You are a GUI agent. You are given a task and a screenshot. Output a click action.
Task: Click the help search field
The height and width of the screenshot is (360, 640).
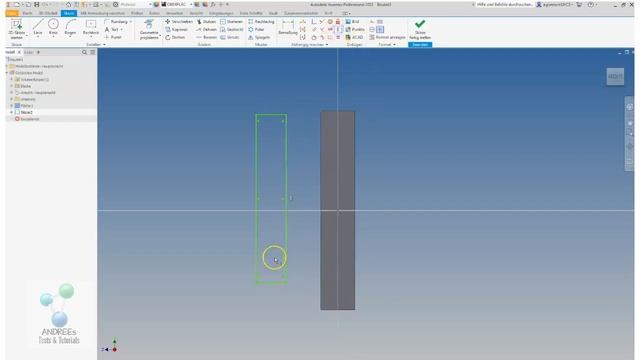click(x=504, y=4)
